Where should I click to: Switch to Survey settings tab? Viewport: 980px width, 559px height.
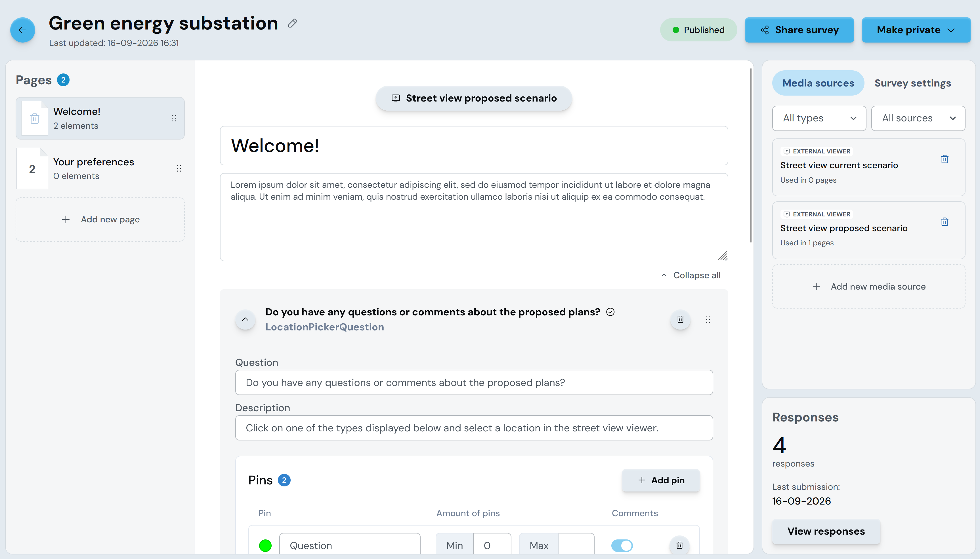tap(912, 83)
